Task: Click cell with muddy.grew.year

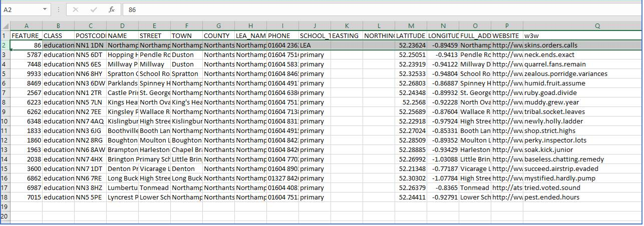Action: [x=583, y=102]
